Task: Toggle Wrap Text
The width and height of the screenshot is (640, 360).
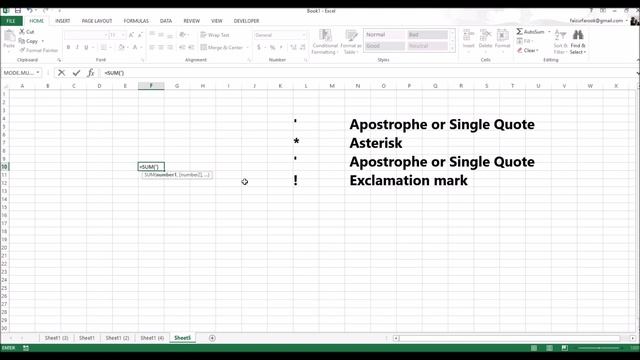Action: point(215,35)
